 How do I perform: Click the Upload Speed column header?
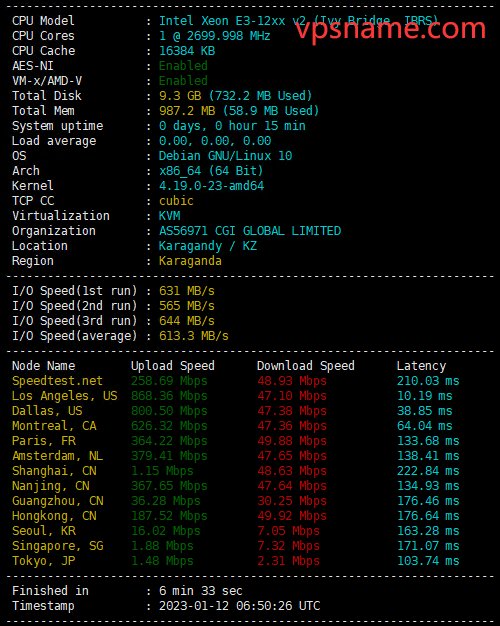pyautogui.click(x=173, y=366)
